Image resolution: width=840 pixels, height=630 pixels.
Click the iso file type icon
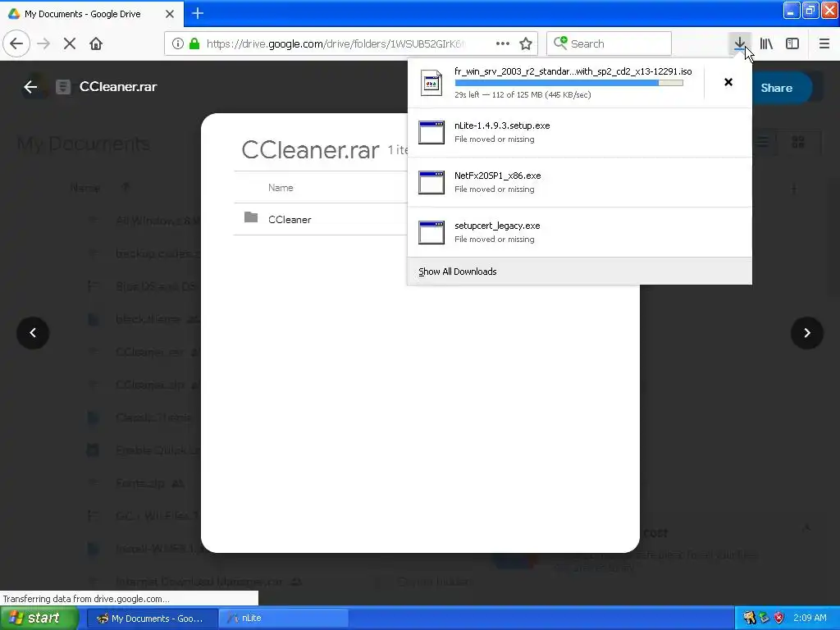coord(431,83)
